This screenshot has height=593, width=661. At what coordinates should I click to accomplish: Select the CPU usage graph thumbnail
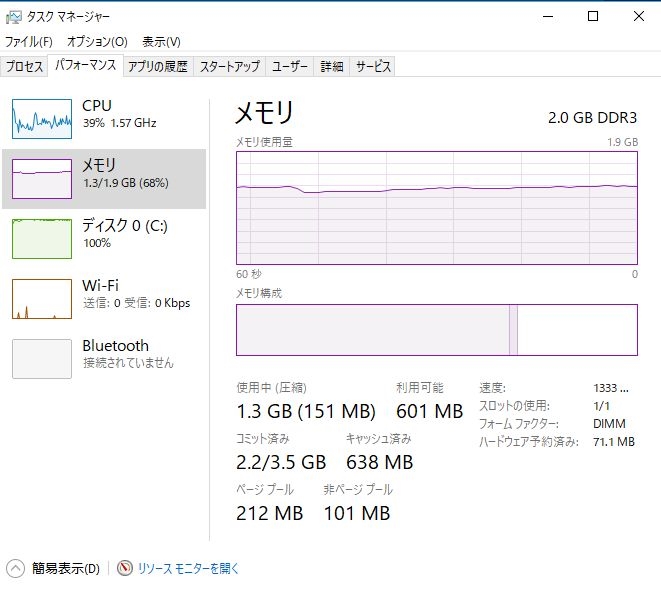42,118
